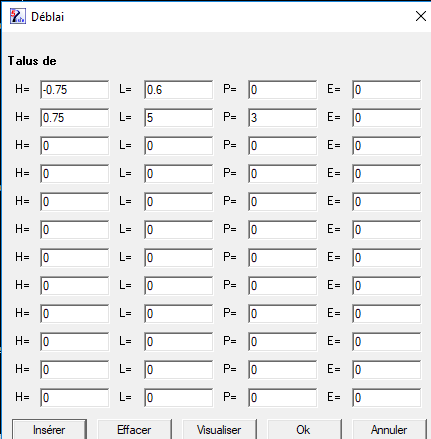Select the last row H field

pos(74,398)
